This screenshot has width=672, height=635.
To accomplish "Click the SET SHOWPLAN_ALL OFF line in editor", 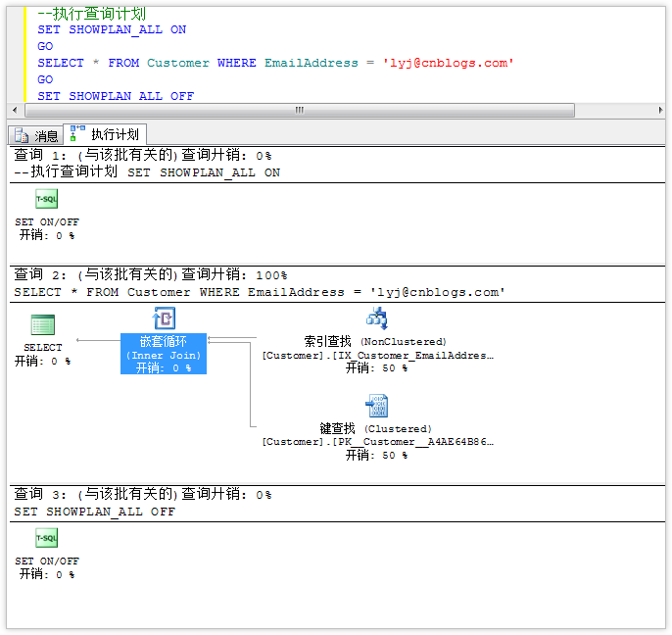I will (116, 96).
